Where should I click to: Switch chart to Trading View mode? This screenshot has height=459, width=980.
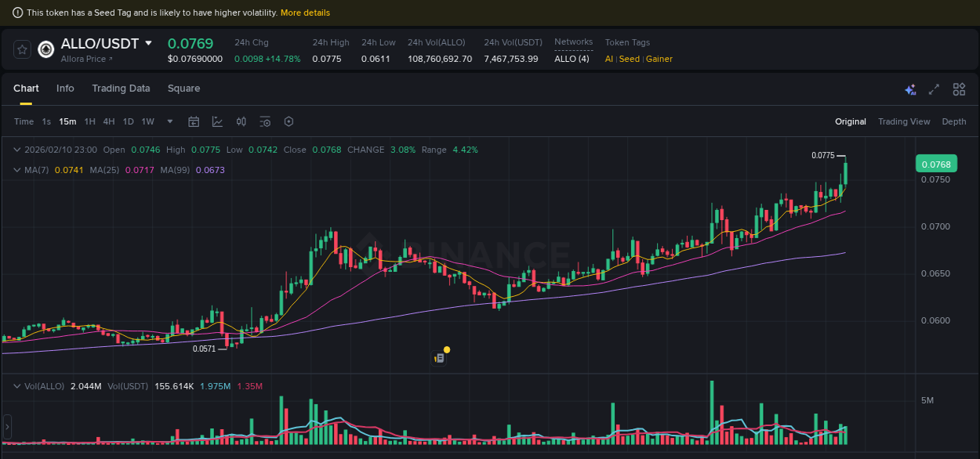[904, 121]
